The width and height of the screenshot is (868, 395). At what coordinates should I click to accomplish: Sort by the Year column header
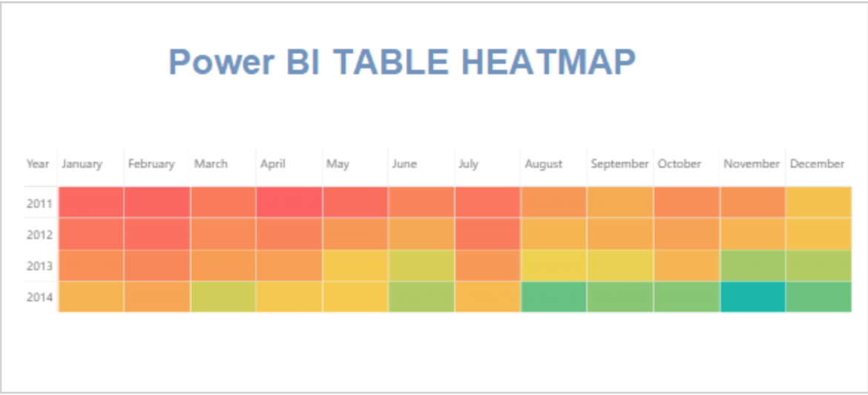(38, 164)
